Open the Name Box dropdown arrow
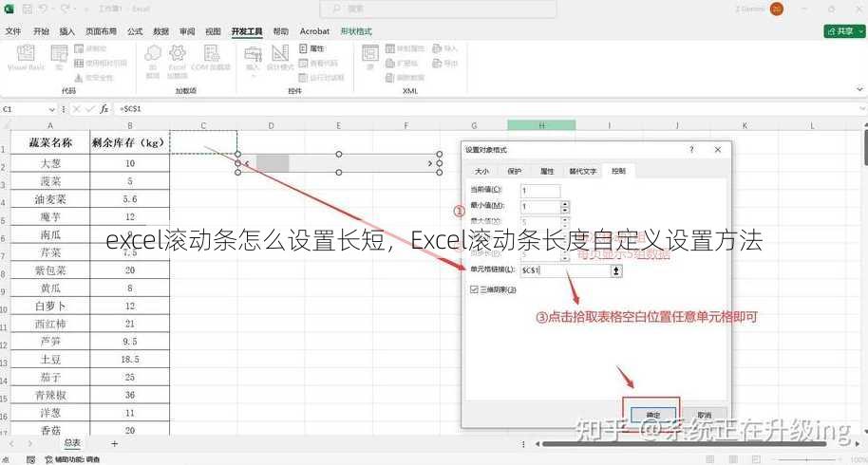This screenshot has height=465, width=868. pos(52,109)
